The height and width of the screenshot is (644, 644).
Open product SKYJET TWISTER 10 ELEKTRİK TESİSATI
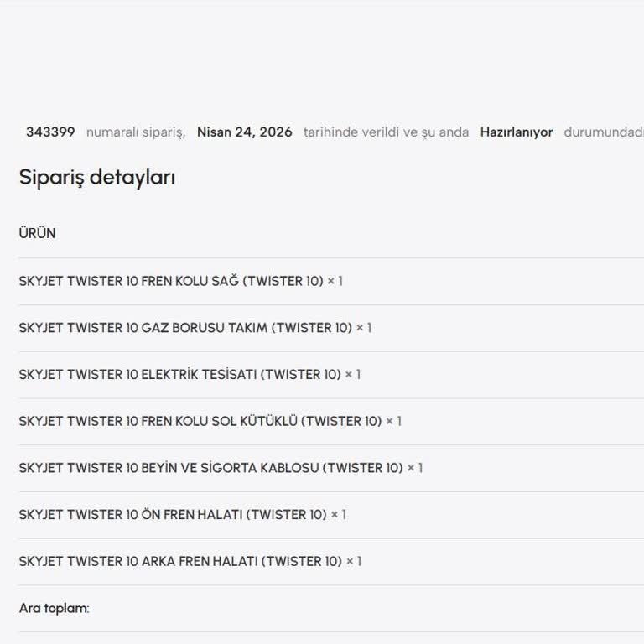180,375
